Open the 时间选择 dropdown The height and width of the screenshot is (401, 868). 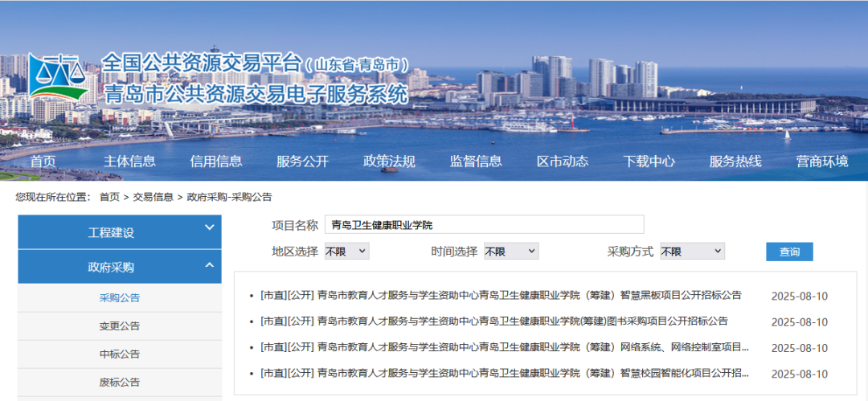(511, 252)
